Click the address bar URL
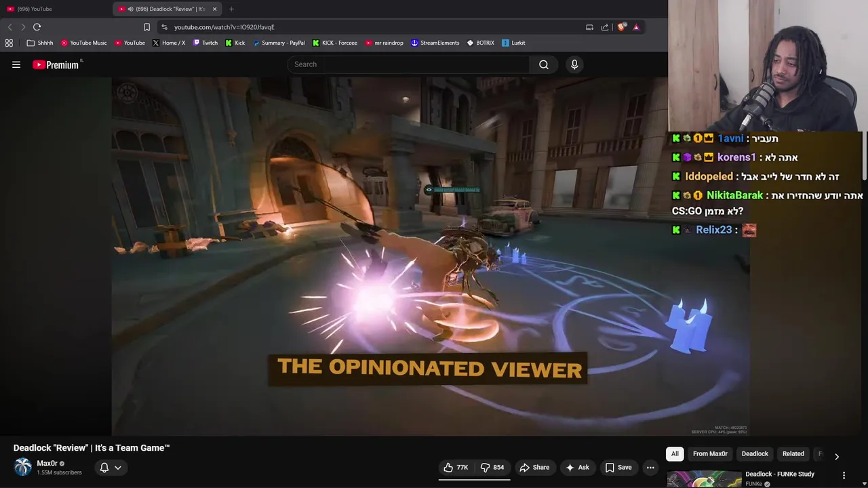The height and width of the screenshot is (488, 868). 224,27
